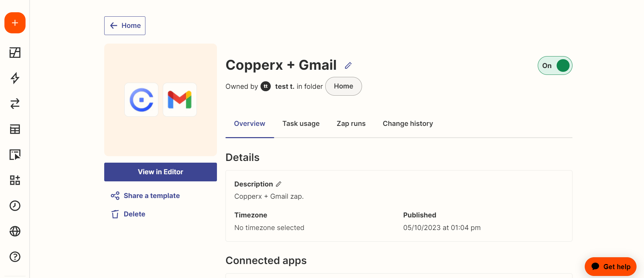
Task: Click the 'Details' heading
Action: point(242,158)
